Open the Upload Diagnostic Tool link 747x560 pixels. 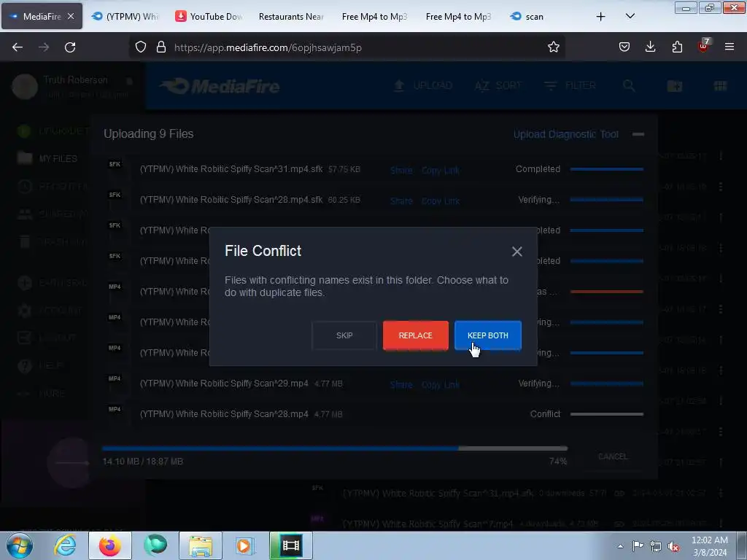(566, 134)
